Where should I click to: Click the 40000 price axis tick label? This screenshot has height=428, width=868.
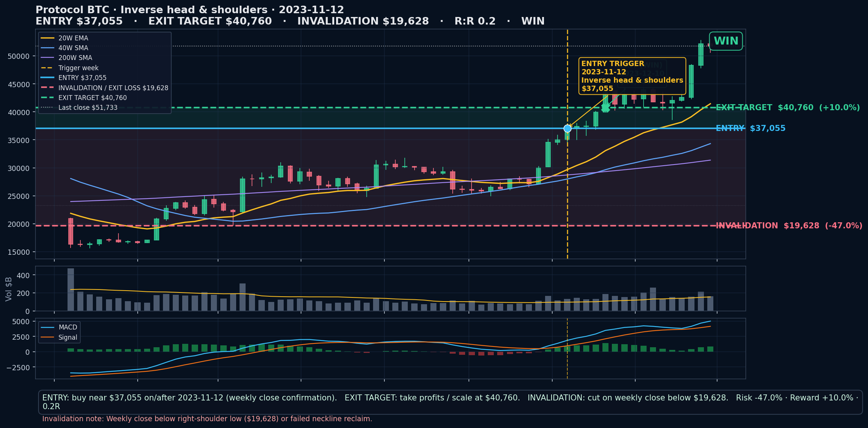tap(18, 112)
